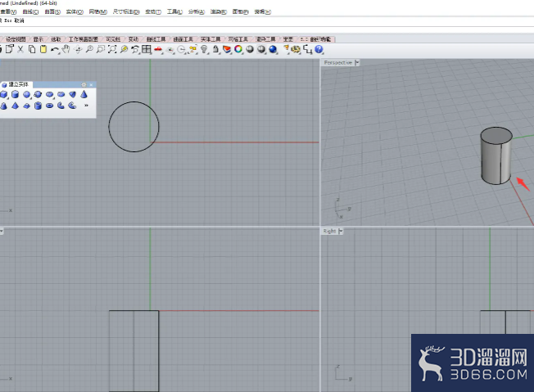This screenshot has height=392, width=534.
Task: Click the Perspective viewport title label
Action: click(337, 63)
